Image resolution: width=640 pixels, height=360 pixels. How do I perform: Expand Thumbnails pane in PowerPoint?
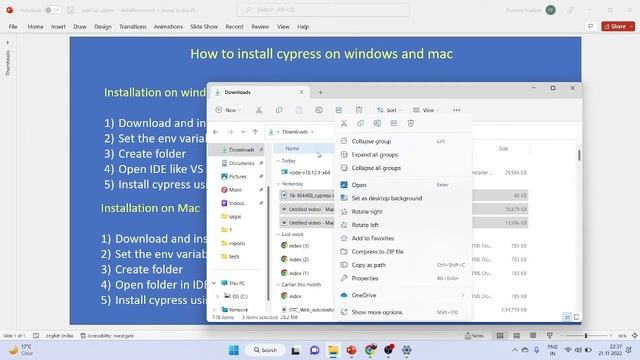click(x=7, y=42)
